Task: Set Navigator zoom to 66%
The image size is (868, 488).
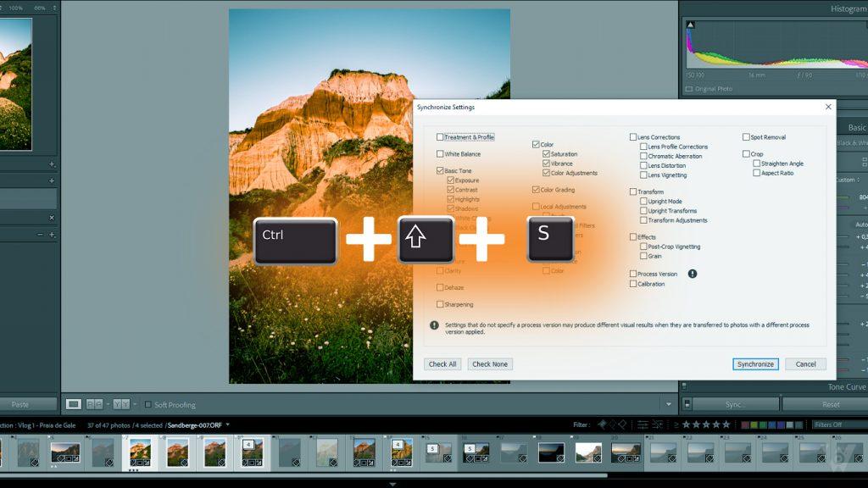Action: click(x=40, y=8)
